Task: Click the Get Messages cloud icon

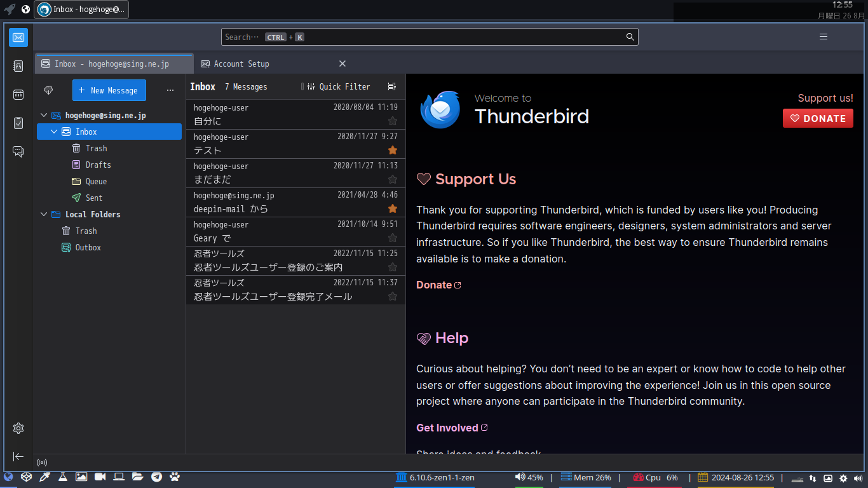Action: click(x=48, y=90)
